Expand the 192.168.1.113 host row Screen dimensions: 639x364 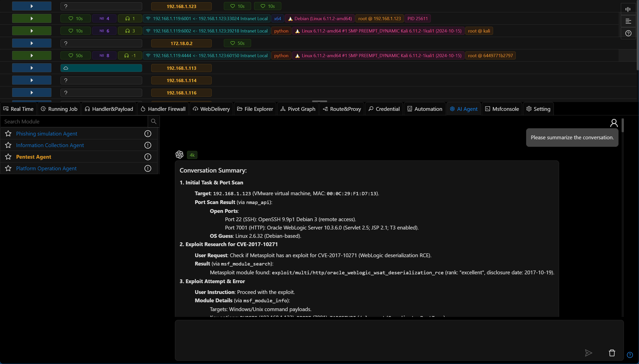click(x=32, y=68)
